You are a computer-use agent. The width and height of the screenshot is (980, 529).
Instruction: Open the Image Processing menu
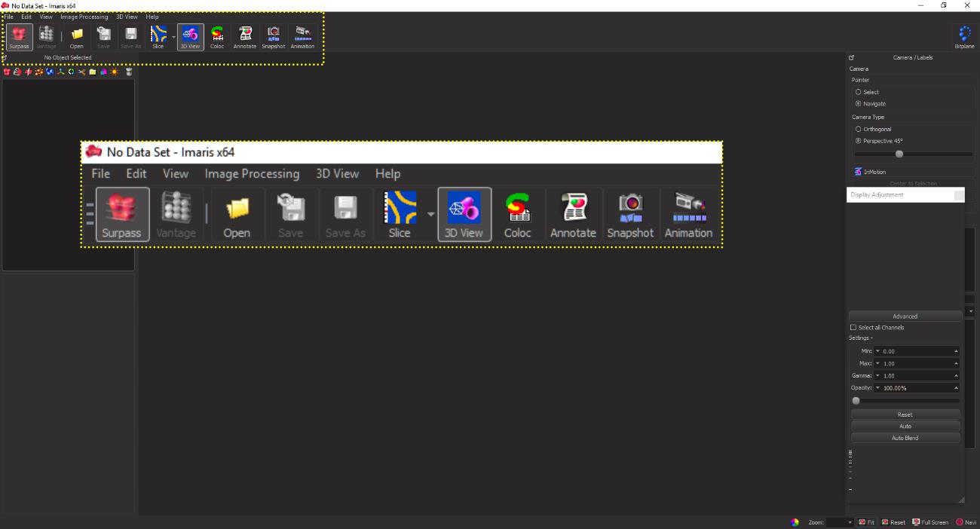click(x=84, y=17)
